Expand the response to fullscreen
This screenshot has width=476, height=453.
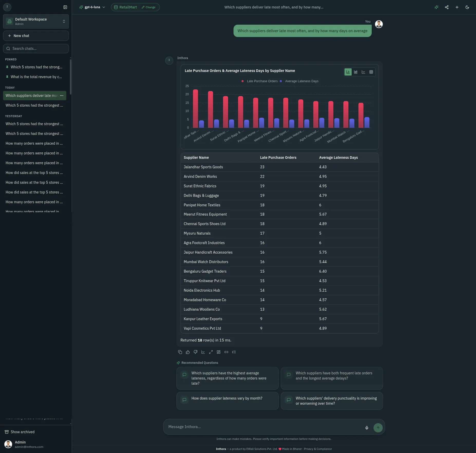(x=211, y=352)
